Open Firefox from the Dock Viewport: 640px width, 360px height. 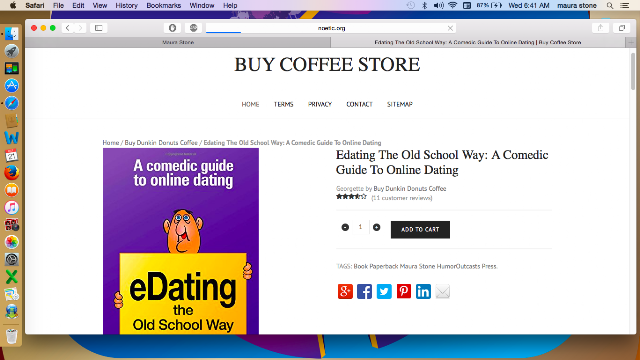pyautogui.click(x=12, y=173)
